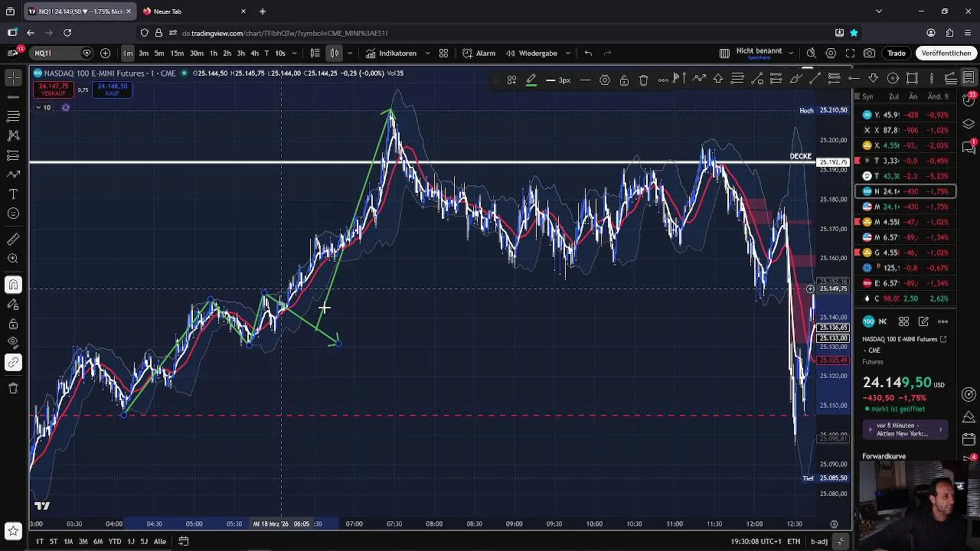This screenshot has width=980, height=551.
Task: Toggle fullscreen mode icon
Action: tap(850, 53)
